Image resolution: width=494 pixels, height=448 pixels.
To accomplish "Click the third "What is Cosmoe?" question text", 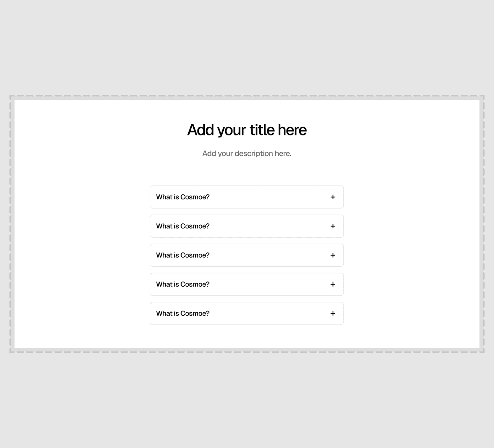I will pyautogui.click(x=183, y=255).
